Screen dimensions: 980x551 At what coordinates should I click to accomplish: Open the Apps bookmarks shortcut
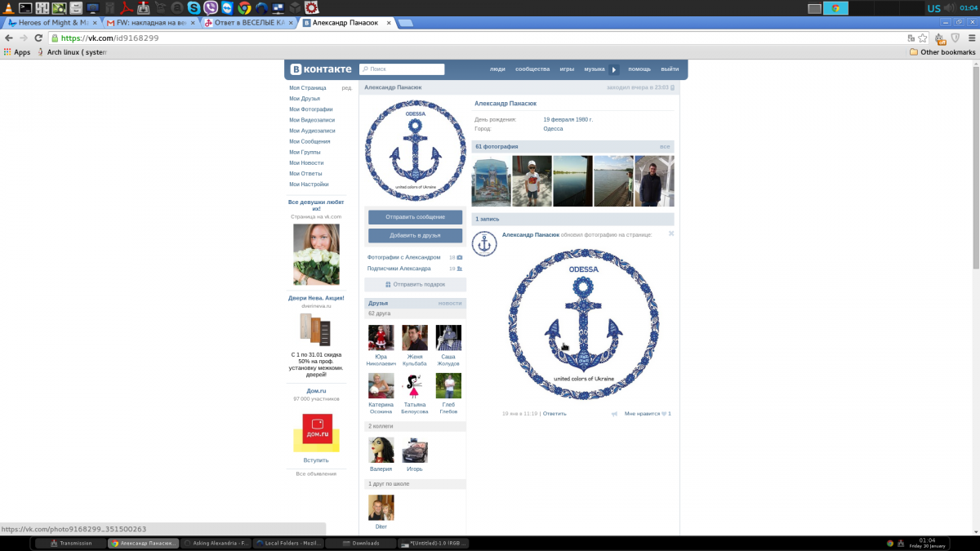tap(16, 52)
